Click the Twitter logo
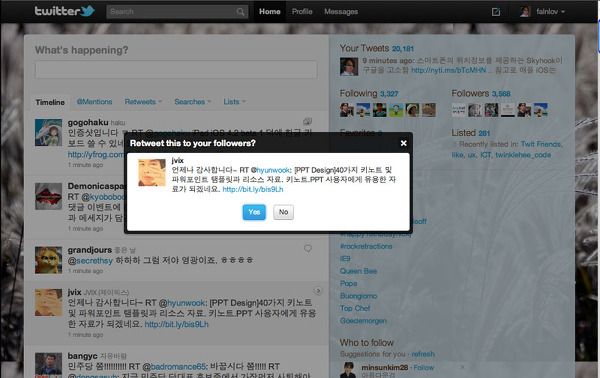 pos(64,11)
